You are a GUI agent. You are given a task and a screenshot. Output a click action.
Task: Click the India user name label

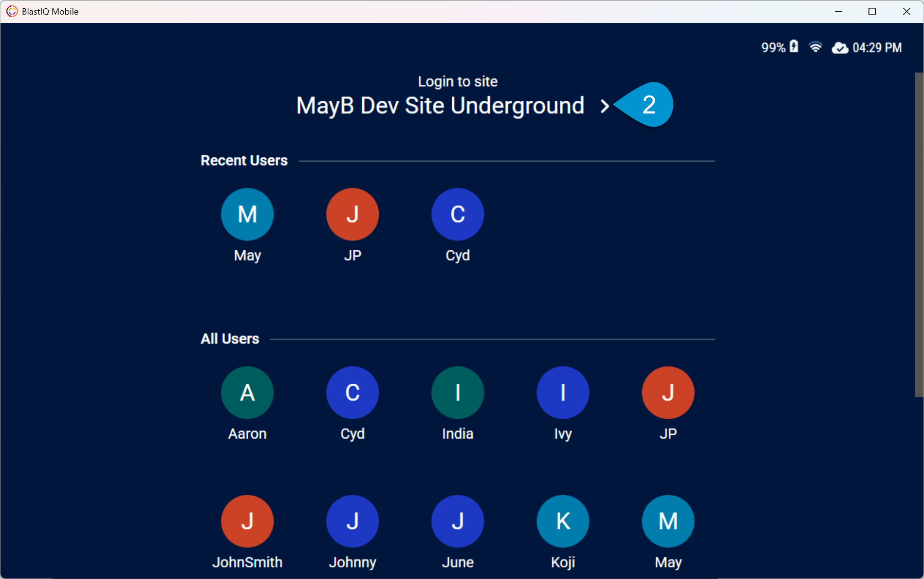click(458, 433)
